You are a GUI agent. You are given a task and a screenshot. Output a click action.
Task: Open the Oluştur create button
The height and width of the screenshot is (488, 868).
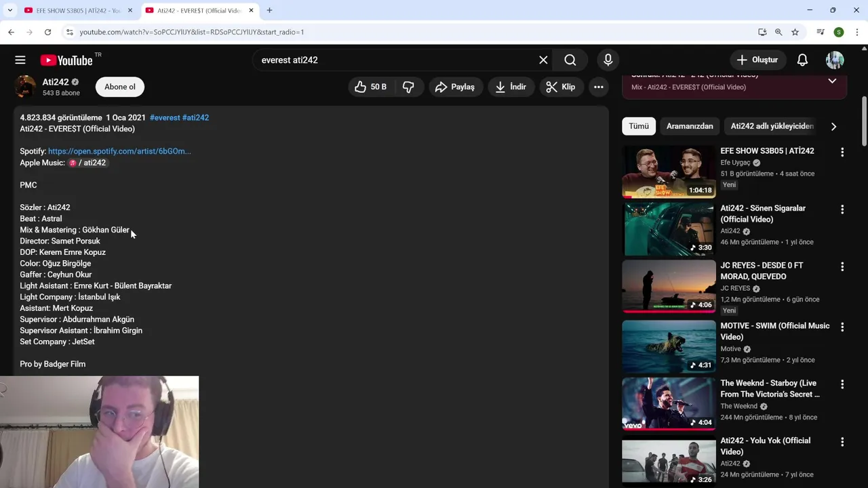757,60
